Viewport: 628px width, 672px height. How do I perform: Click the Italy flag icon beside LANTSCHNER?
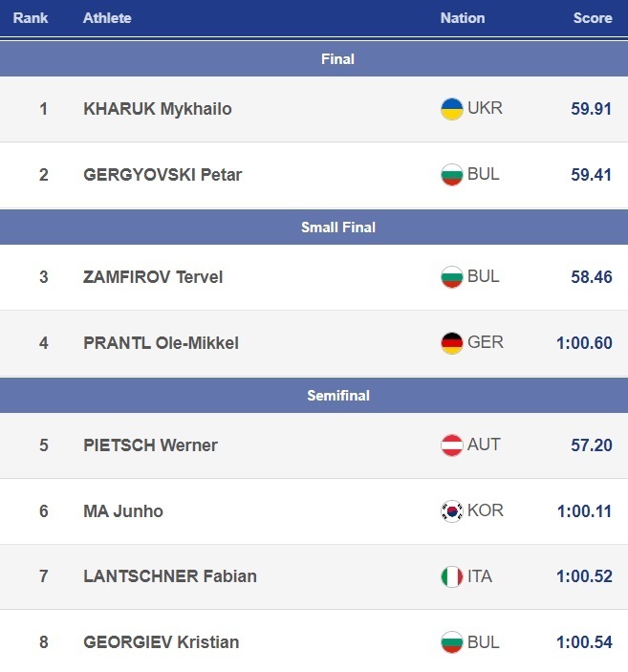451,576
